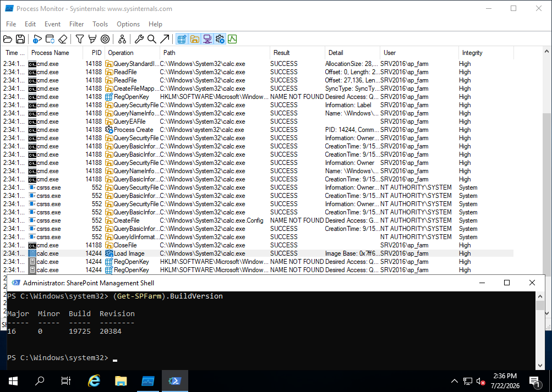Click the Process Monitor title bar icon

pyautogui.click(x=9, y=8)
